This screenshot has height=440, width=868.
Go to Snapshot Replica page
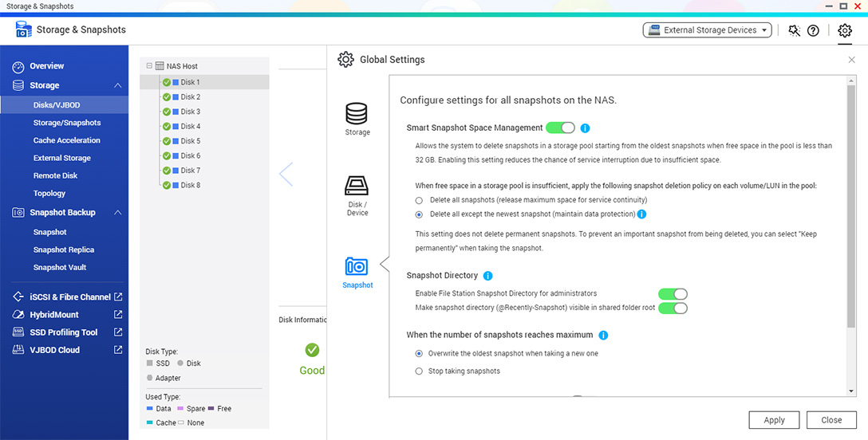(x=64, y=249)
